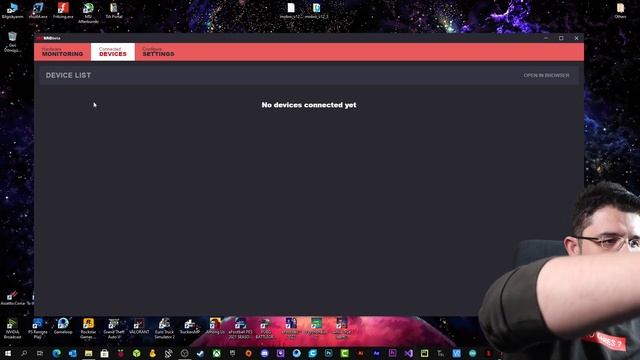Image resolution: width=640 pixels, height=360 pixels.
Task: Open Rockstar Games launcher shortcut
Action: pos(88,329)
